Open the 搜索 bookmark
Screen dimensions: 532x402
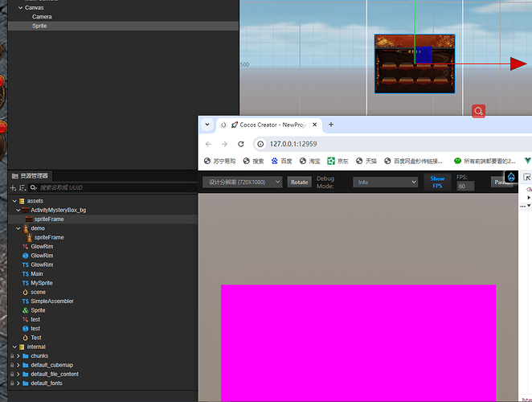pyautogui.click(x=253, y=161)
